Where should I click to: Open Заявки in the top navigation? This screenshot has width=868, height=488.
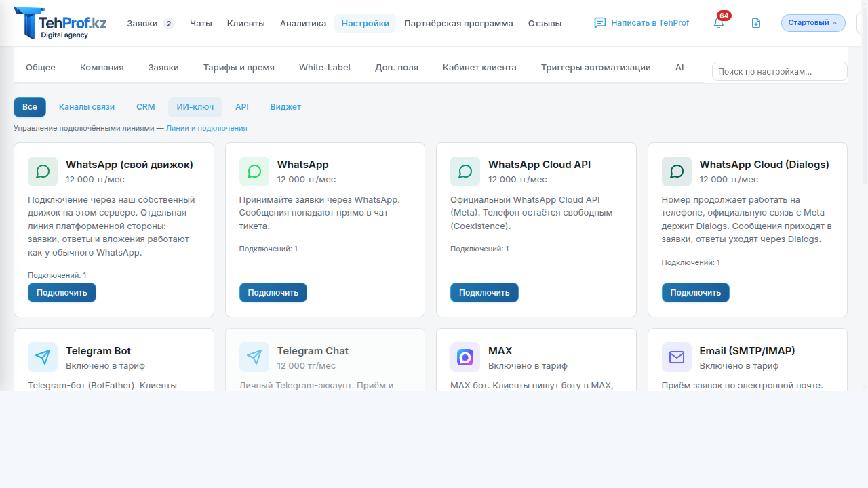(142, 23)
